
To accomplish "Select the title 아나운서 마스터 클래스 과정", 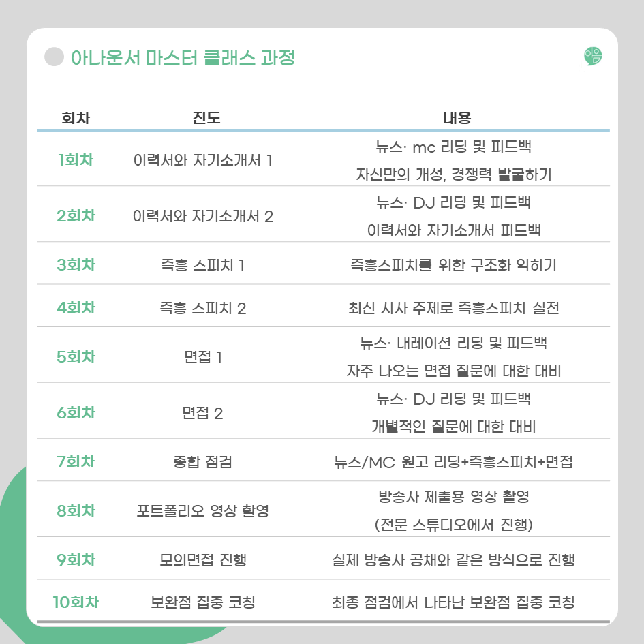I will tap(183, 57).
